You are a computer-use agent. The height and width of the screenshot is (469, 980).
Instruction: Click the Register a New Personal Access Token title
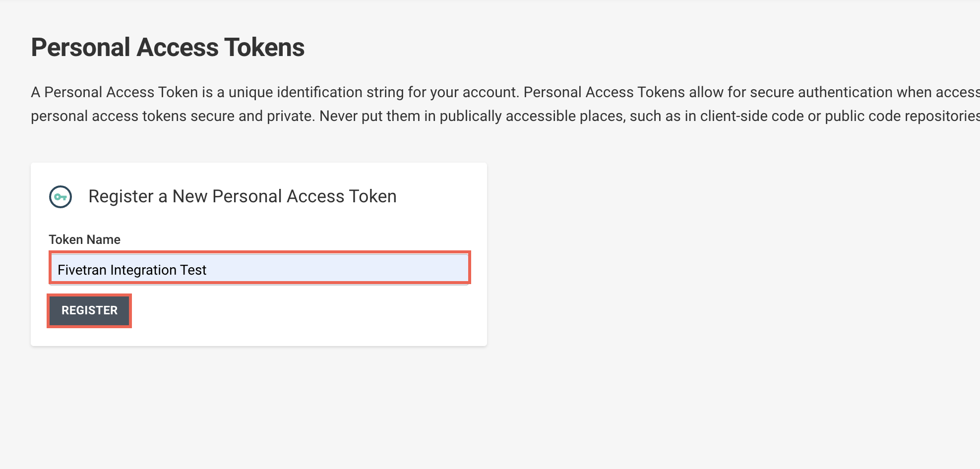(x=242, y=196)
